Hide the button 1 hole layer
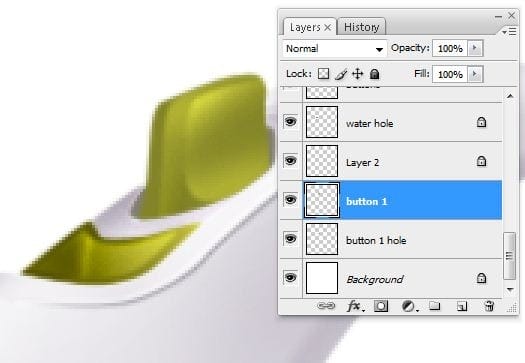 [x=290, y=238]
